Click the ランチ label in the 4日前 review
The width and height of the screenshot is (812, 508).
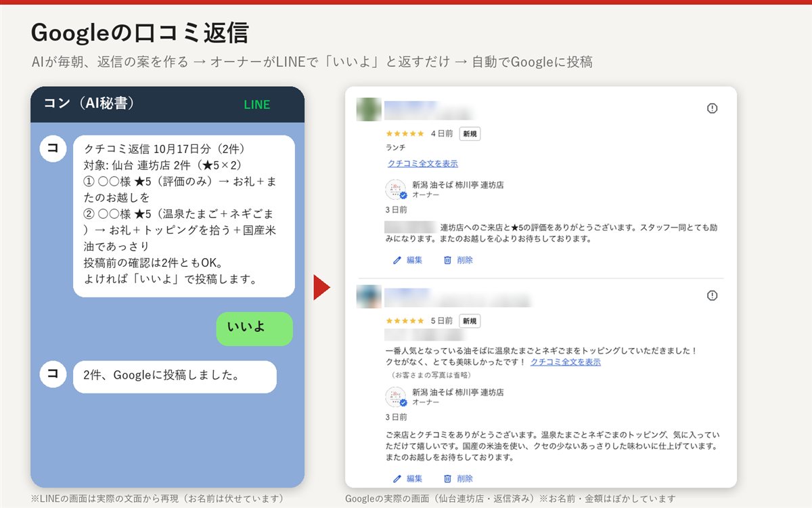click(x=396, y=148)
